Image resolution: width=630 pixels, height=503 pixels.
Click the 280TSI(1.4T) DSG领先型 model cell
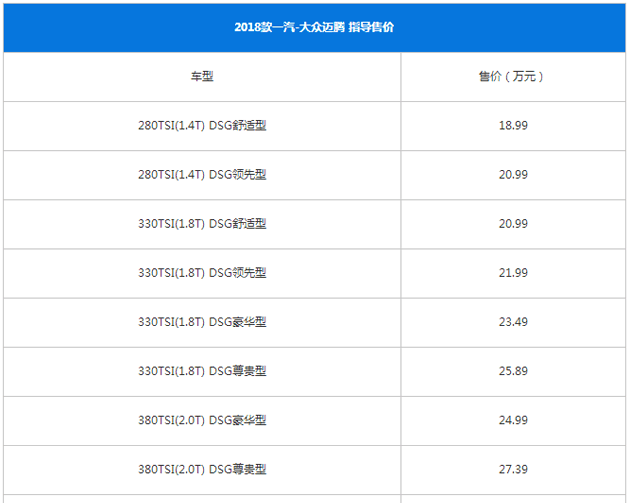point(202,174)
